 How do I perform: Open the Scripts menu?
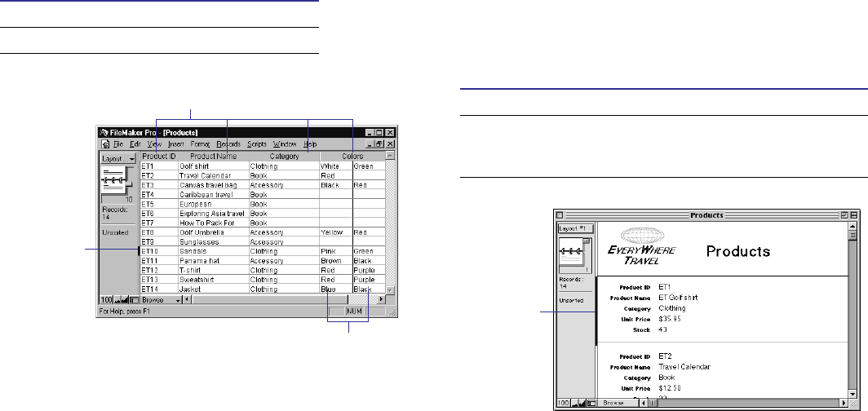tap(257, 144)
